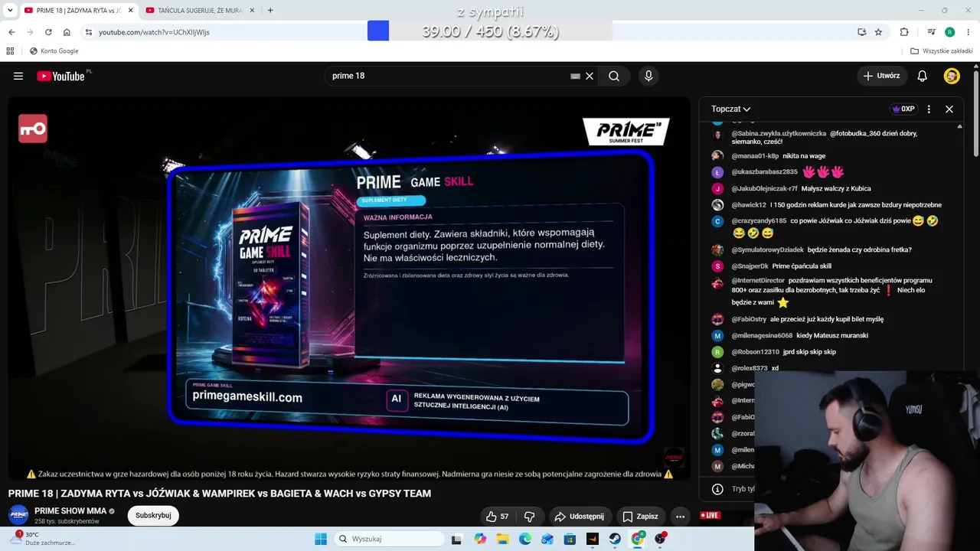980x551 pixels.
Task: Open more actions under the video
Action: [680, 517]
